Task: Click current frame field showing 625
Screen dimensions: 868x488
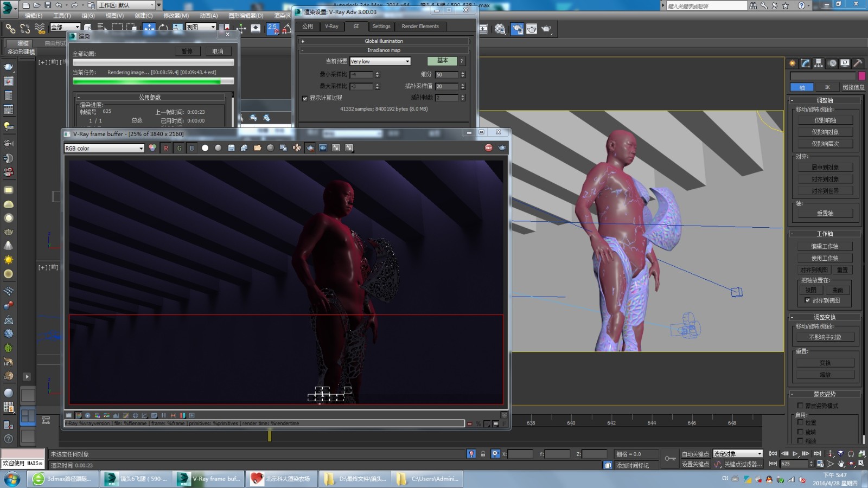Action: click(x=794, y=464)
